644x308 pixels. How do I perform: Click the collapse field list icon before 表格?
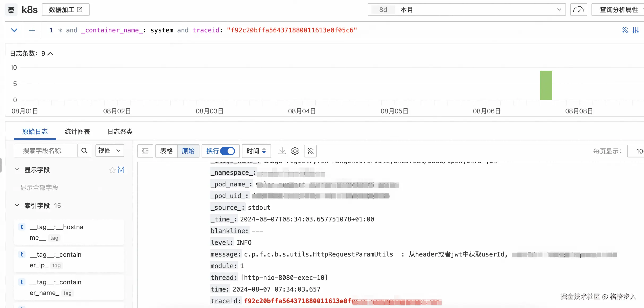pos(145,151)
